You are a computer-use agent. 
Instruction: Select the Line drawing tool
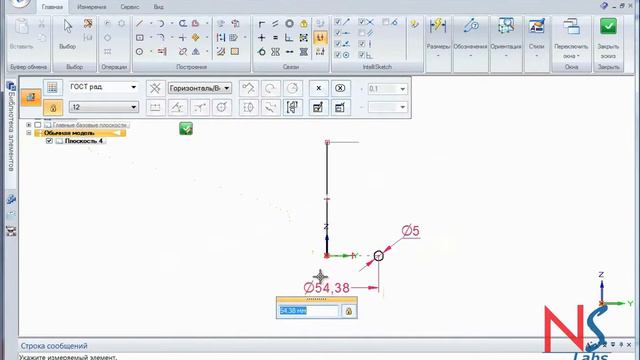(x=140, y=24)
